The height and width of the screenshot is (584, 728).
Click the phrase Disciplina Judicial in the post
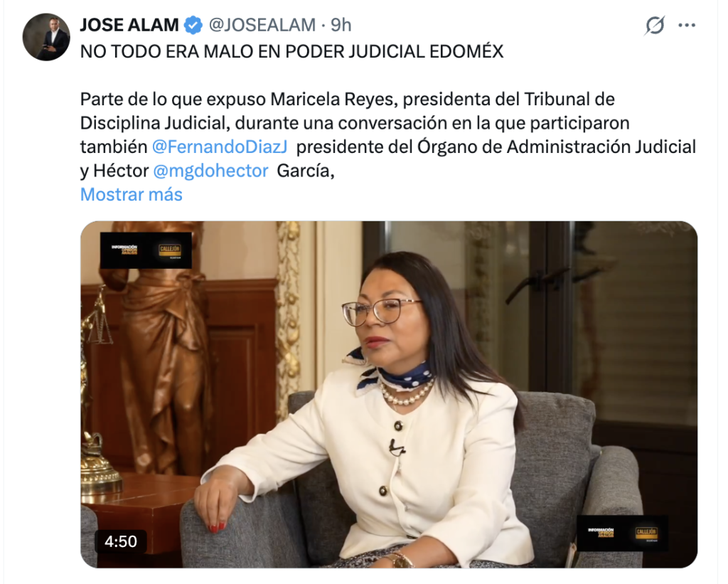tap(153, 123)
